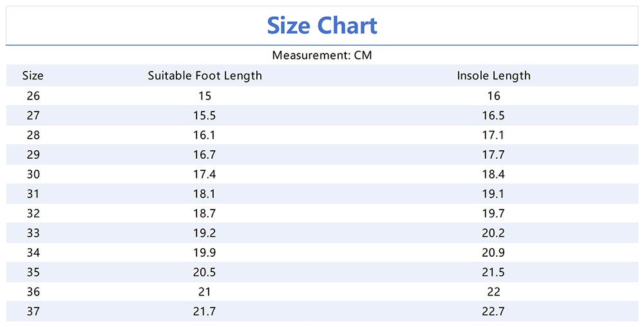Select insole length value 22
This screenshot has width=644, height=327.
coord(493,292)
